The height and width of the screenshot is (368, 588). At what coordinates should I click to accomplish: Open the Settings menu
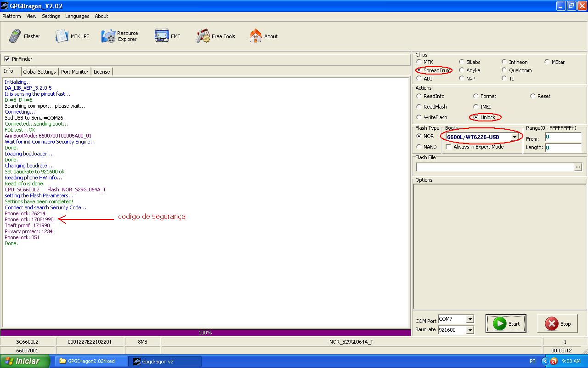[x=51, y=16]
